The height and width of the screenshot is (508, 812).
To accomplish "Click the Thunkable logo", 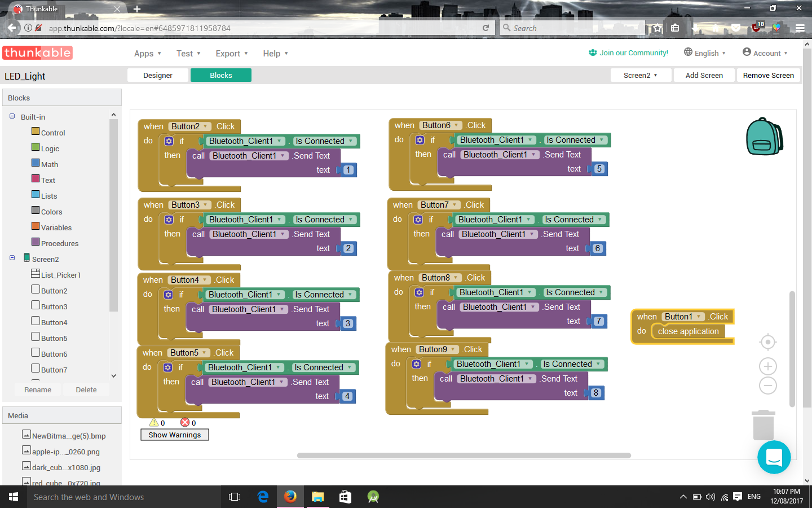I will point(38,52).
